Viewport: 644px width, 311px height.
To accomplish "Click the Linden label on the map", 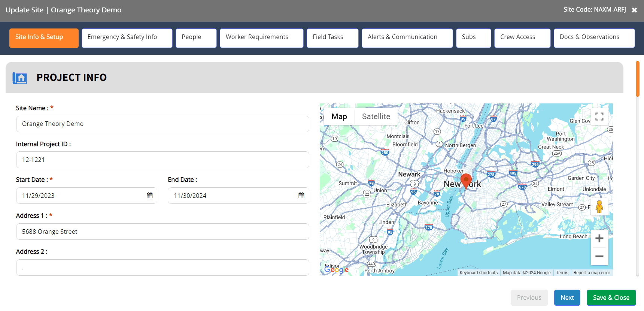I will 386,222.
